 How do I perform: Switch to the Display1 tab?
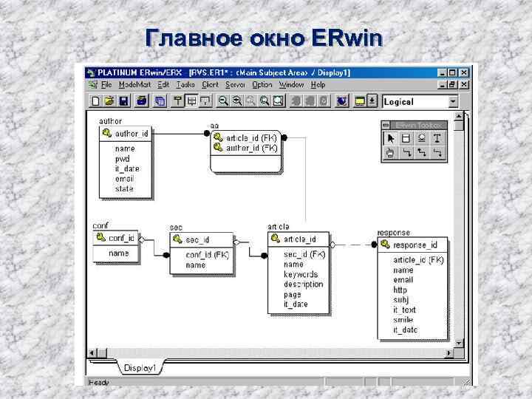point(140,368)
